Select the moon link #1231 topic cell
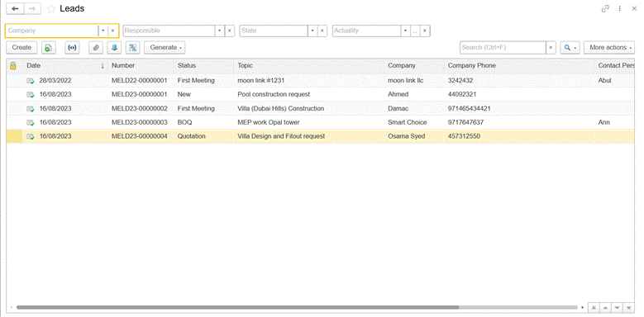 (260, 81)
